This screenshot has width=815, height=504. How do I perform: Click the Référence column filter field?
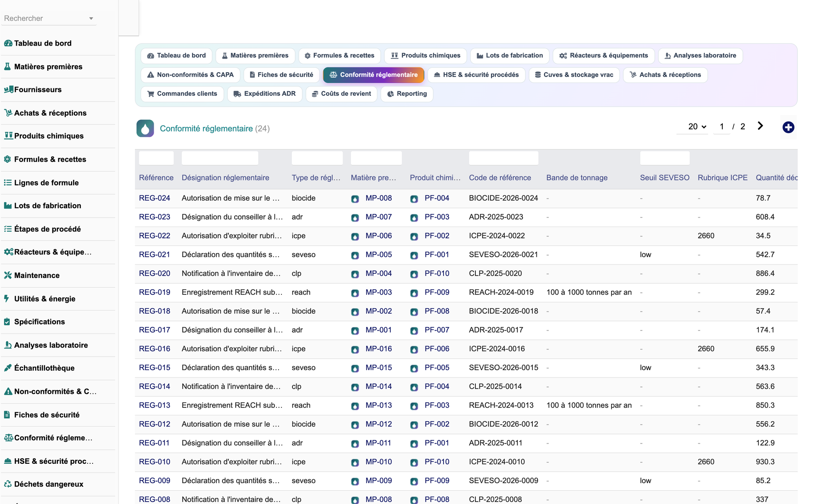click(156, 158)
